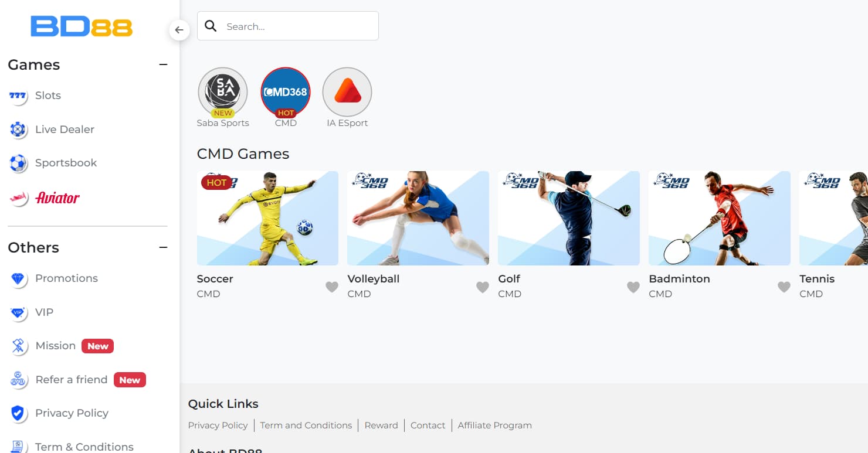Click the Sportsbook soccer ball icon

click(x=18, y=163)
